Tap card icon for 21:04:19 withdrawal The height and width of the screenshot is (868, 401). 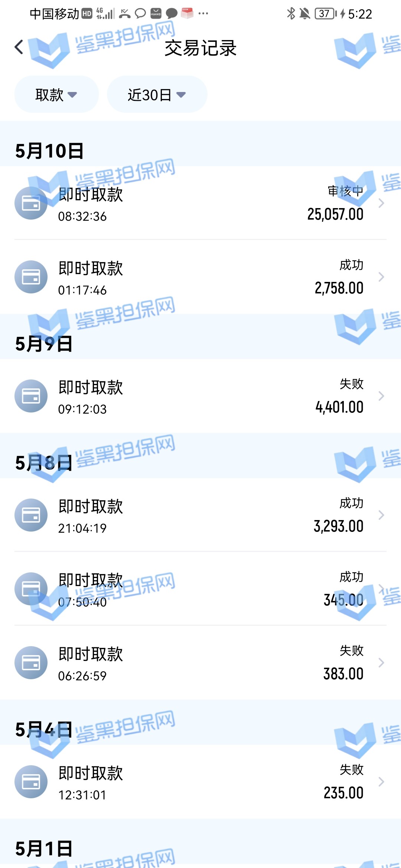pyautogui.click(x=31, y=515)
